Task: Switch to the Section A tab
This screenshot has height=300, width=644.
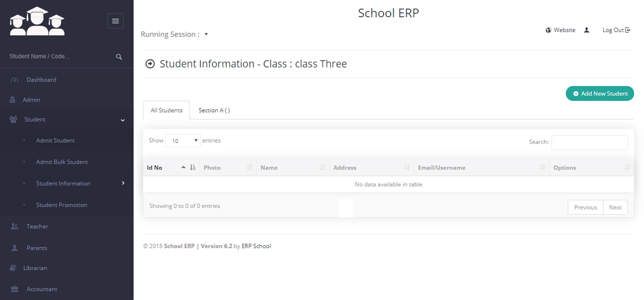Action: tap(214, 111)
